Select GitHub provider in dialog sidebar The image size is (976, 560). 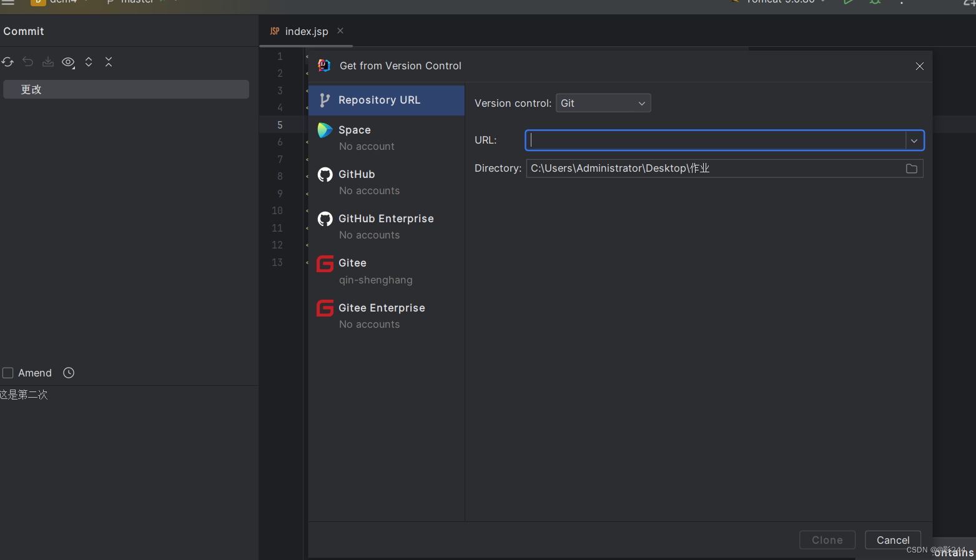(x=387, y=182)
